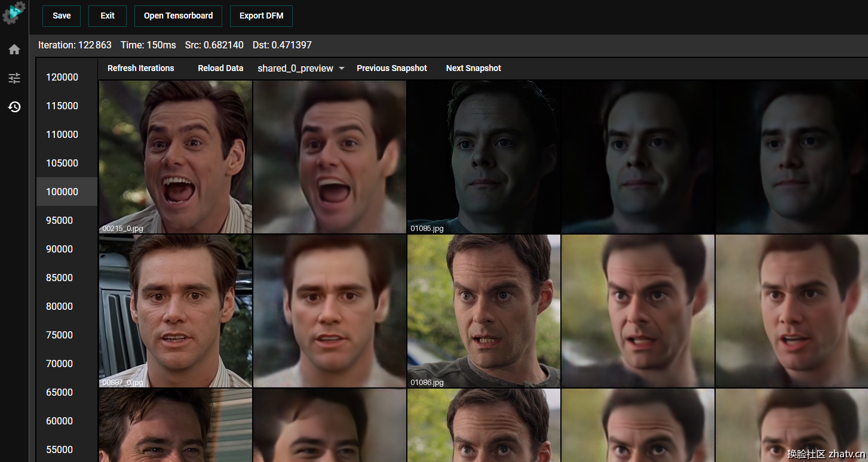The width and height of the screenshot is (868, 462).
Task: Open Tensorboard
Action: (178, 16)
